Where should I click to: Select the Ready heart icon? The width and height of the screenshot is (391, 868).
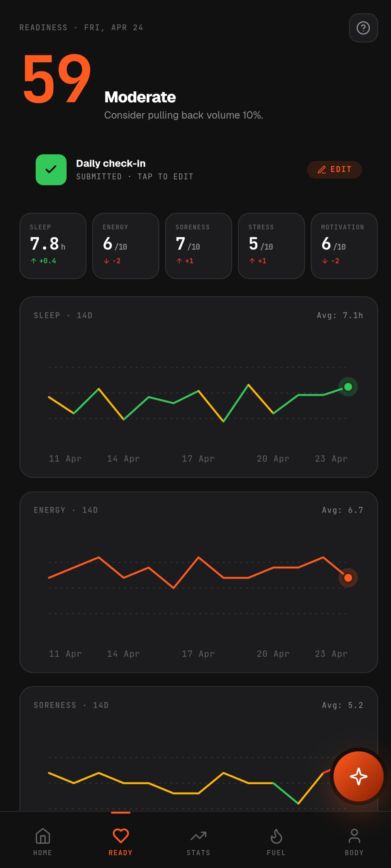coord(121,836)
